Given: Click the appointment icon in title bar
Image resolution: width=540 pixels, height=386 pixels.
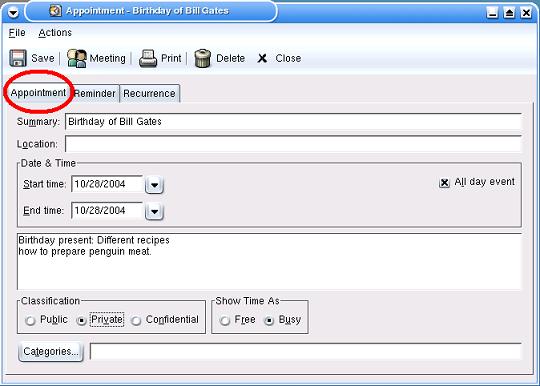Looking at the screenshot, I should 55,11.
